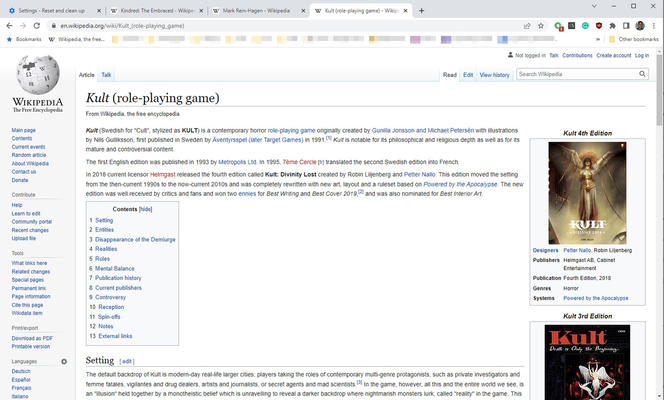Open Kult 4th Edition cover image
Screen dimensions: 664x400
click(x=587, y=193)
